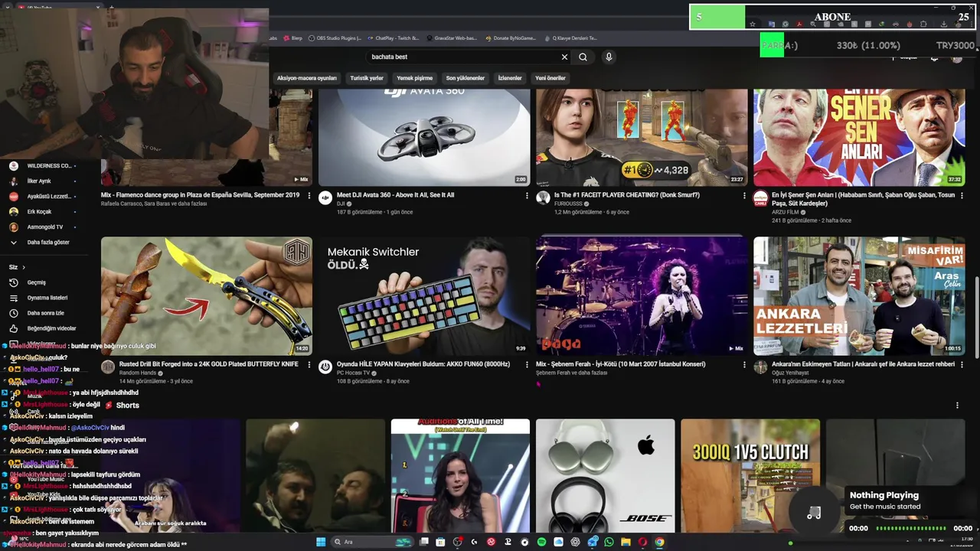Select Yemek pişirme filter chip

click(x=414, y=78)
